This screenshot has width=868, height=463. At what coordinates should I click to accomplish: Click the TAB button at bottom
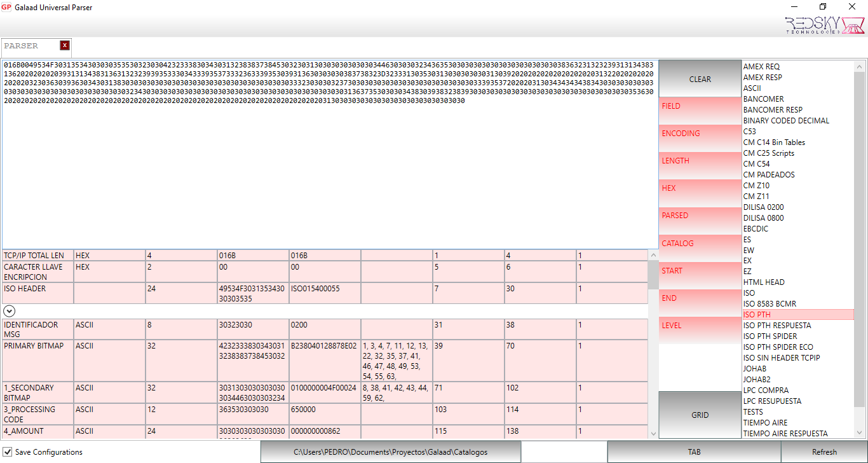point(694,452)
